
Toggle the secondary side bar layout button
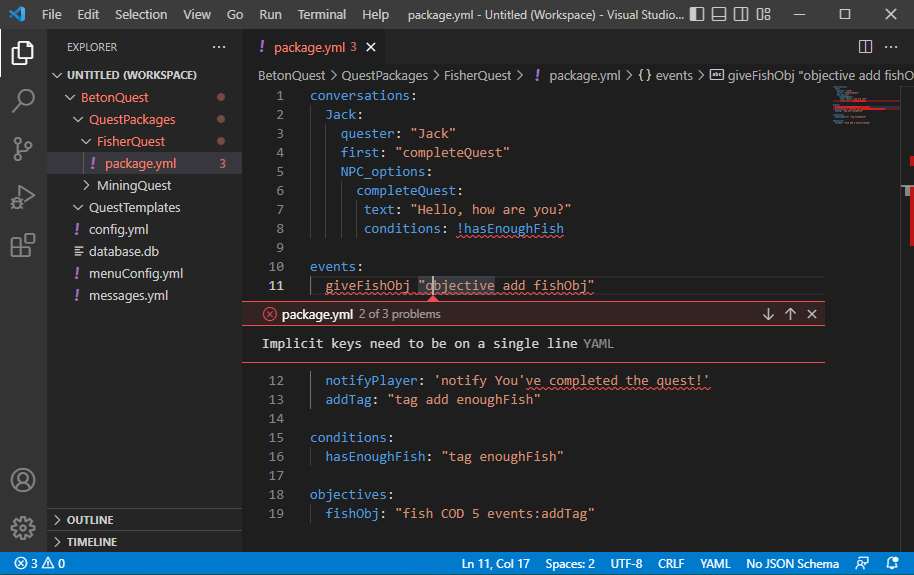(741, 15)
